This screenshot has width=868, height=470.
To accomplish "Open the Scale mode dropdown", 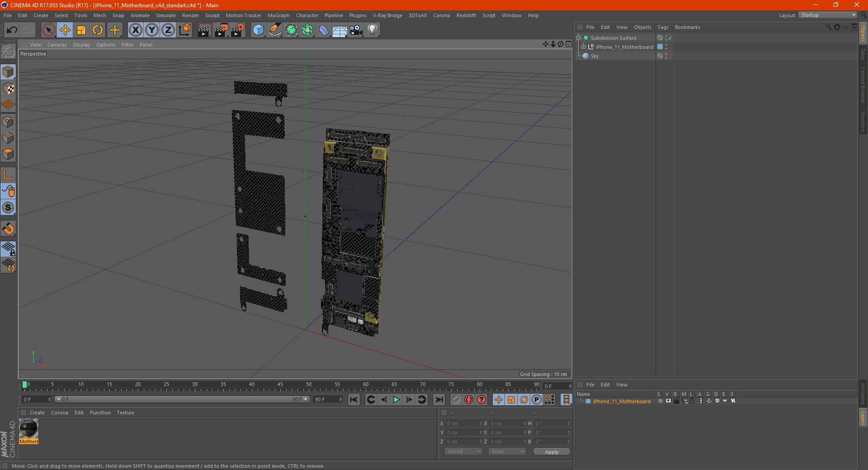I will (x=507, y=451).
